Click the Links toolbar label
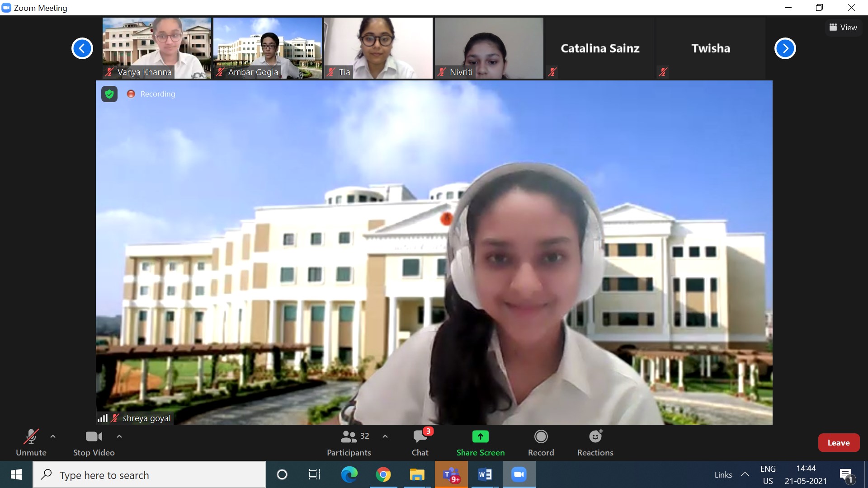Image resolution: width=868 pixels, height=488 pixels. click(723, 475)
